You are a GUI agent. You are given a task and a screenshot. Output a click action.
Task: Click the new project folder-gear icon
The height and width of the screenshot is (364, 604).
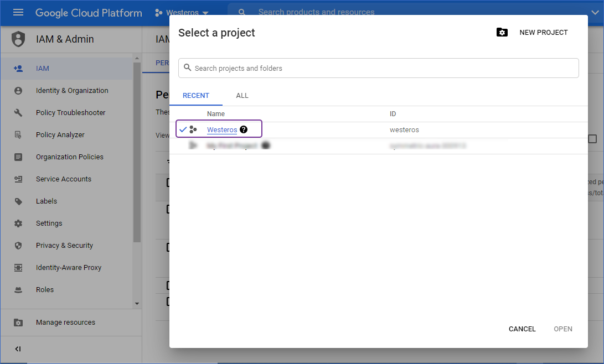coord(502,32)
